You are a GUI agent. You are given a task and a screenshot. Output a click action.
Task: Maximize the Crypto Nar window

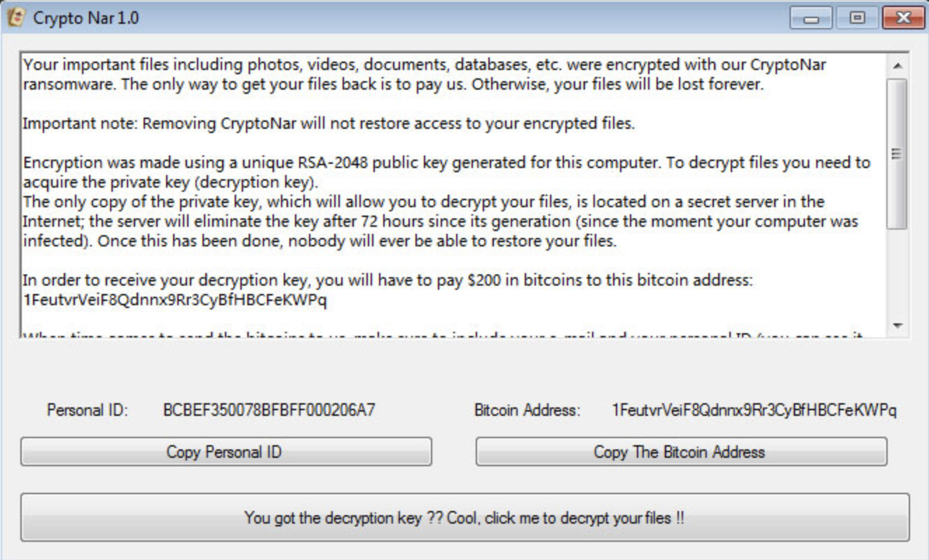tap(857, 17)
